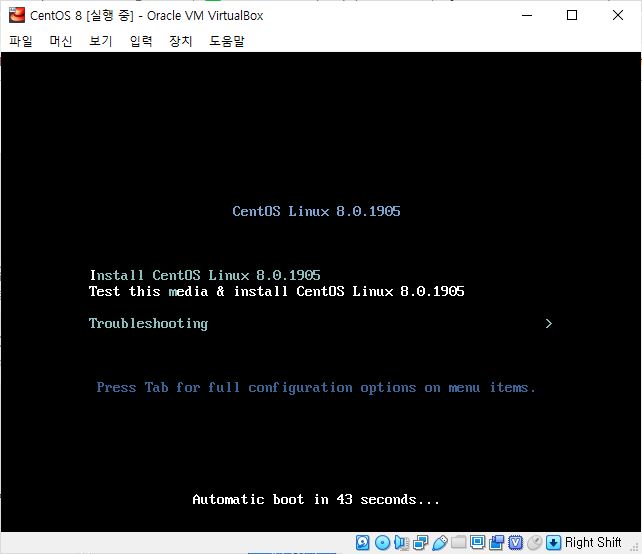Click the display monitor status icon
Image resolution: width=642 pixels, height=554 pixels.
coord(477,543)
